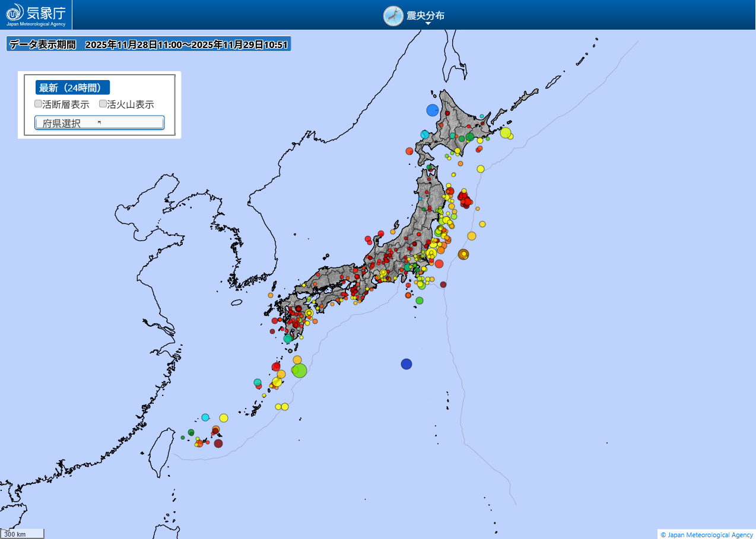Select the 最新（24時間） period button
Image resolution: width=756 pixels, height=539 pixels.
(72, 88)
